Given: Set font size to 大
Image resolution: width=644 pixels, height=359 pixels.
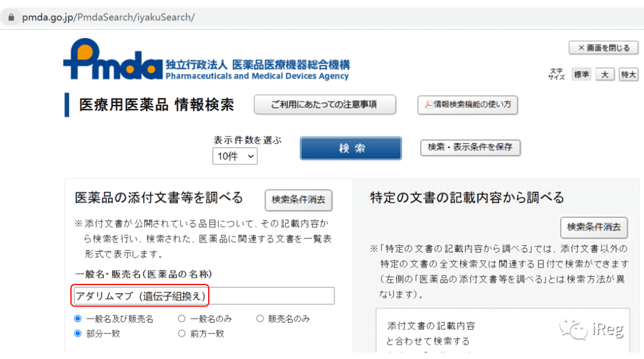Looking at the screenshot, I should 605,75.
